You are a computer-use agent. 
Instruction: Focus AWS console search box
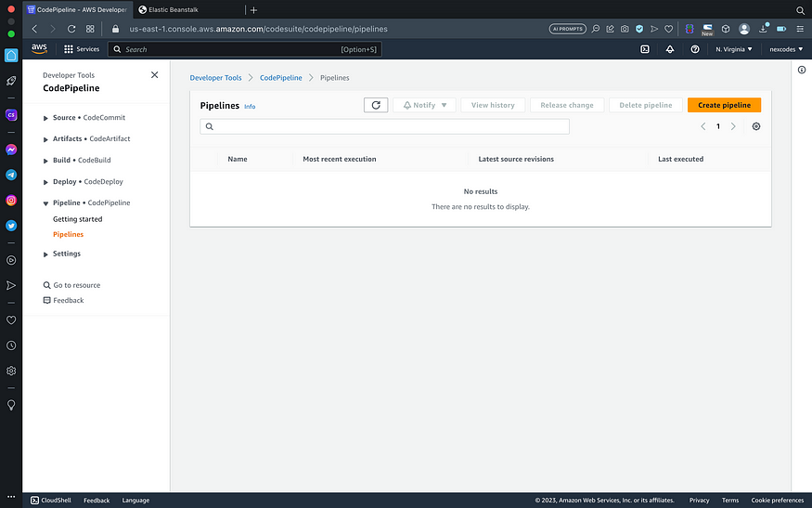click(x=244, y=49)
